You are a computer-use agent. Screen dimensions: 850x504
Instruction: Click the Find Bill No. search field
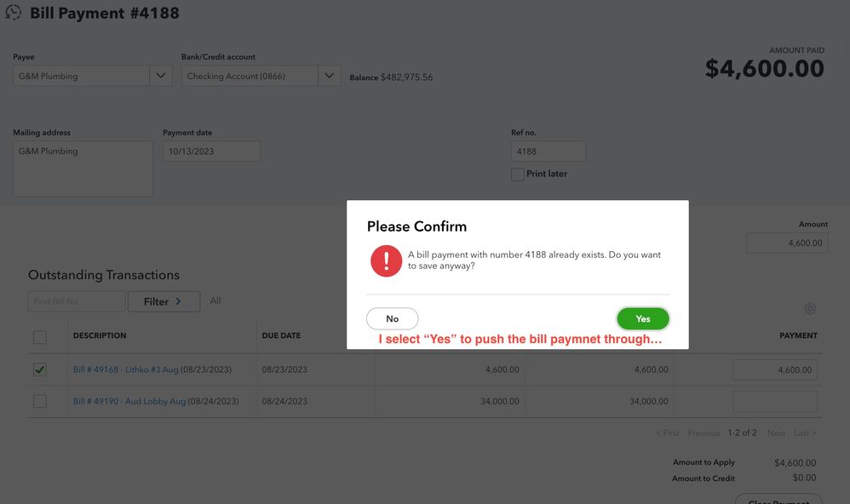[x=77, y=301]
